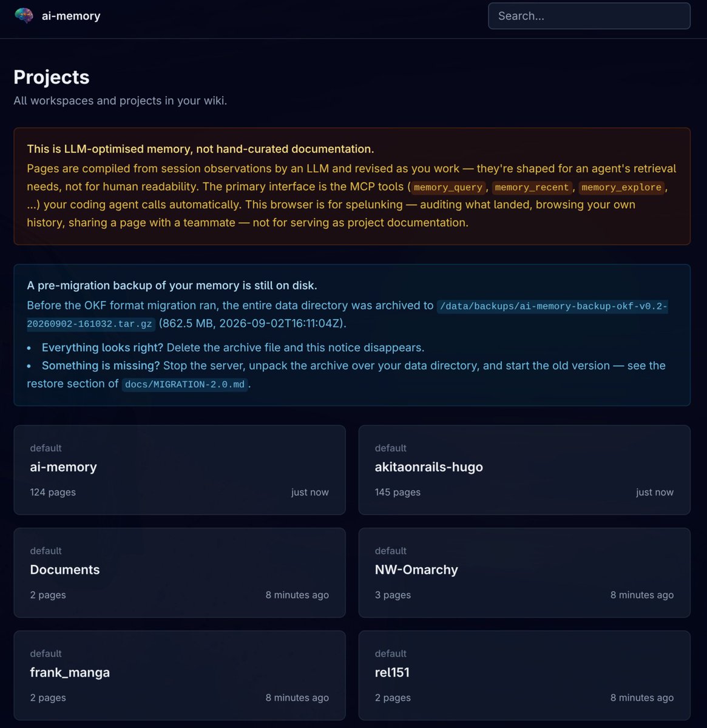Click the Projects page heading
The image size is (707, 728).
(x=52, y=77)
